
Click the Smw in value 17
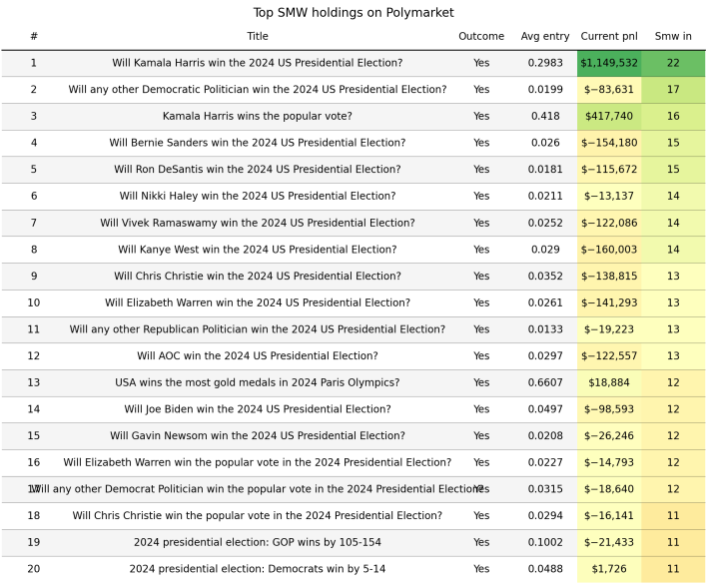(x=673, y=90)
